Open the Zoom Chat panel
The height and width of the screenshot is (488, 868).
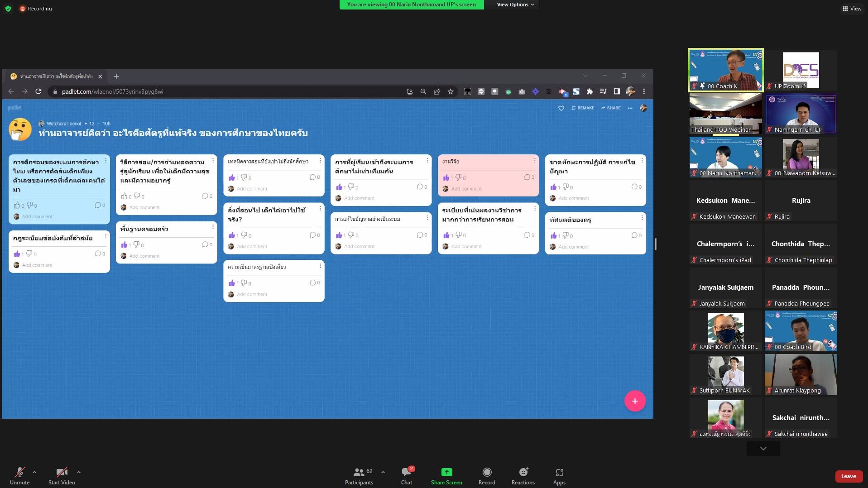407,476
